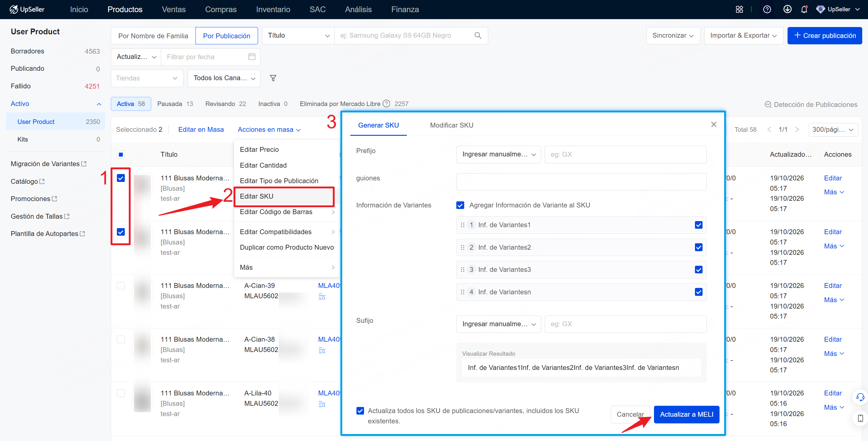Open the Actualiz... date type dropdown
This screenshot has width=868, height=441.
136,56
